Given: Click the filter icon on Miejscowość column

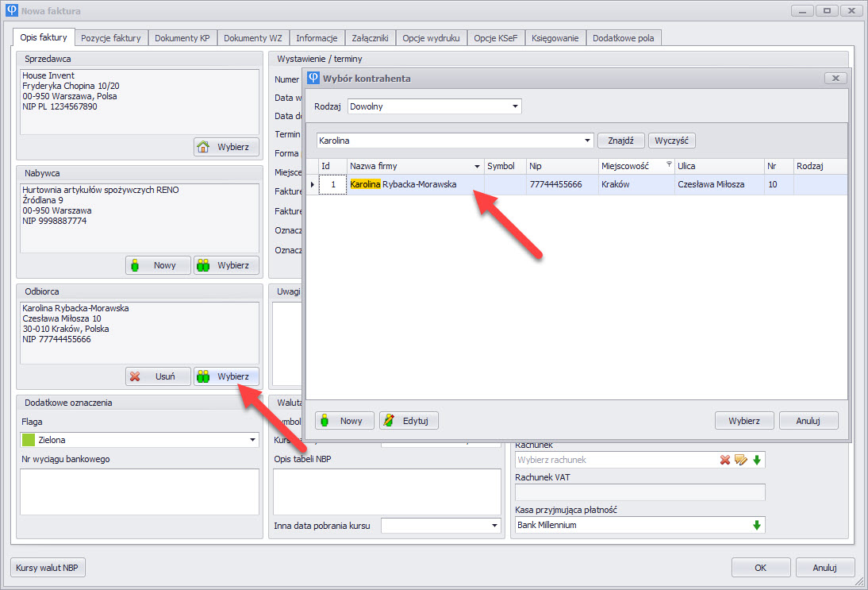Looking at the screenshot, I should [668, 165].
